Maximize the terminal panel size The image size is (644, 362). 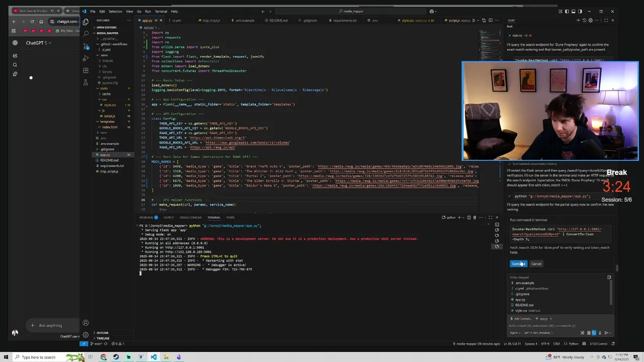(490, 217)
